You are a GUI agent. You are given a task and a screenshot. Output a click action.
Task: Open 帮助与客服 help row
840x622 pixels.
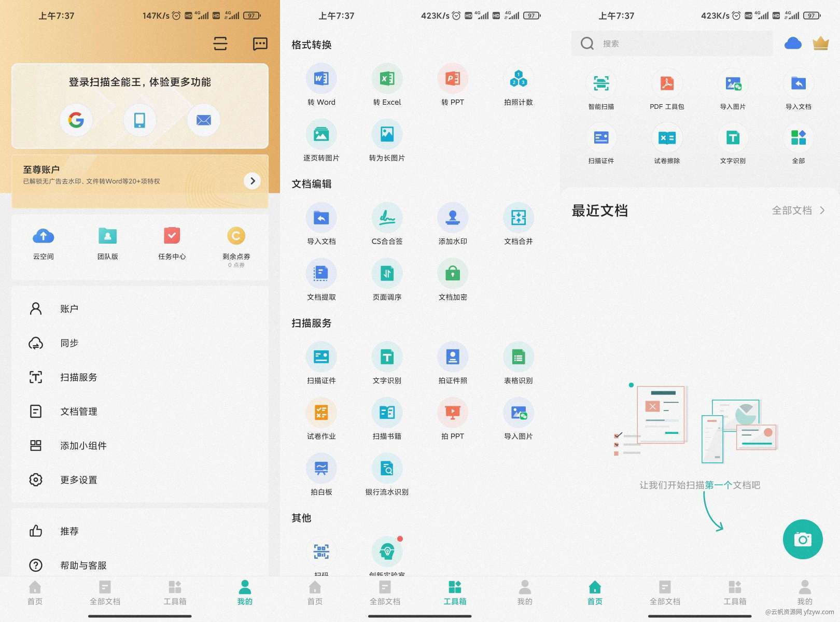click(140, 566)
